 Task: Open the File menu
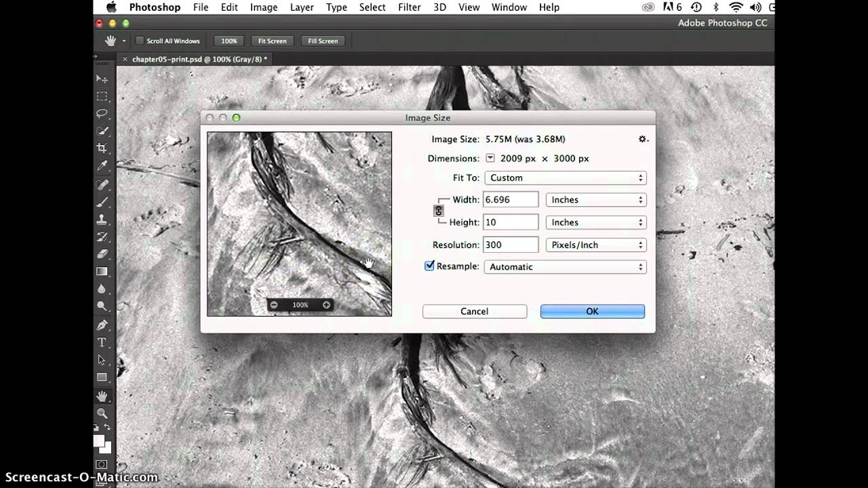tap(201, 7)
